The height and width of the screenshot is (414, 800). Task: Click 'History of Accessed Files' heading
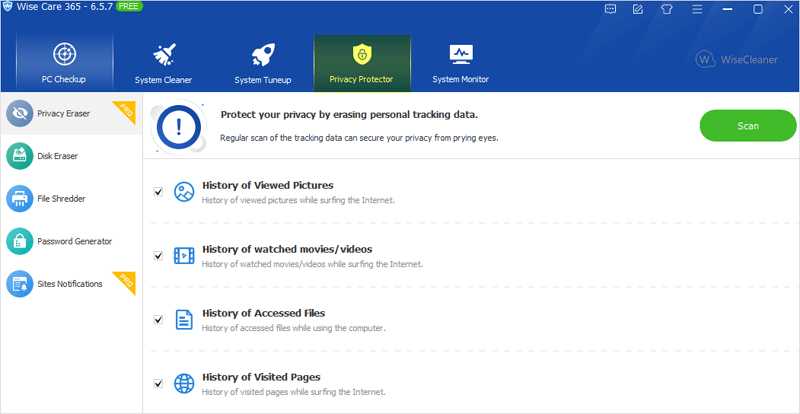[x=264, y=313]
